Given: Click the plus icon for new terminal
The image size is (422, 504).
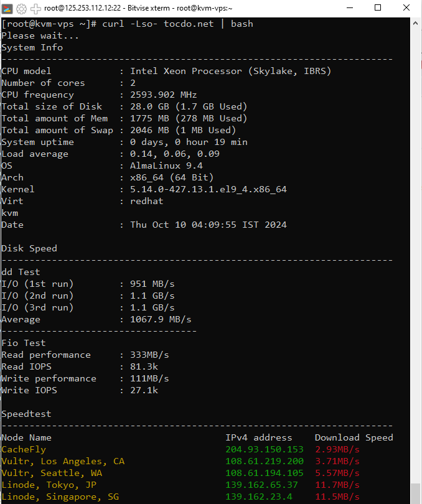Looking at the screenshot, I should (35, 9).
